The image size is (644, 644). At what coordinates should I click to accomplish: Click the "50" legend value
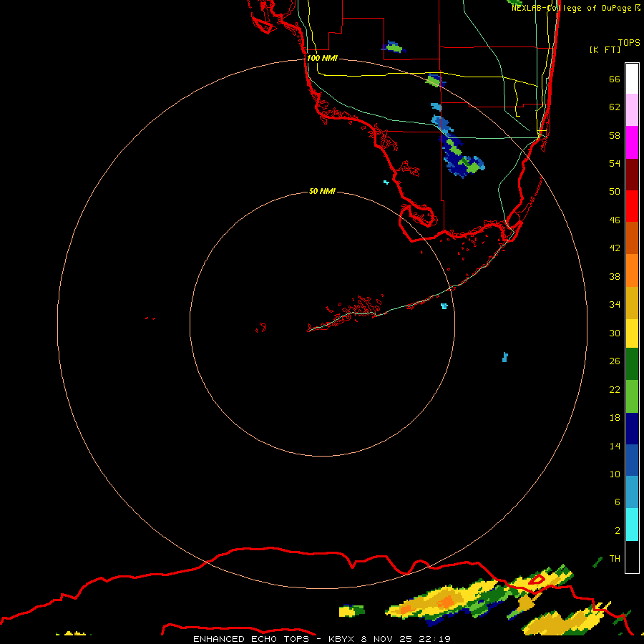coord(615,192)
